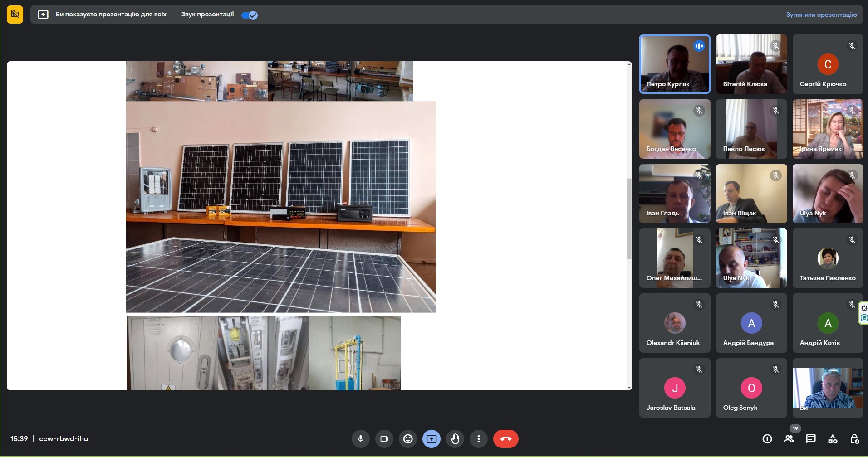
Task: Select Петро Курляк video tile
Action: (x=675, y=64)
